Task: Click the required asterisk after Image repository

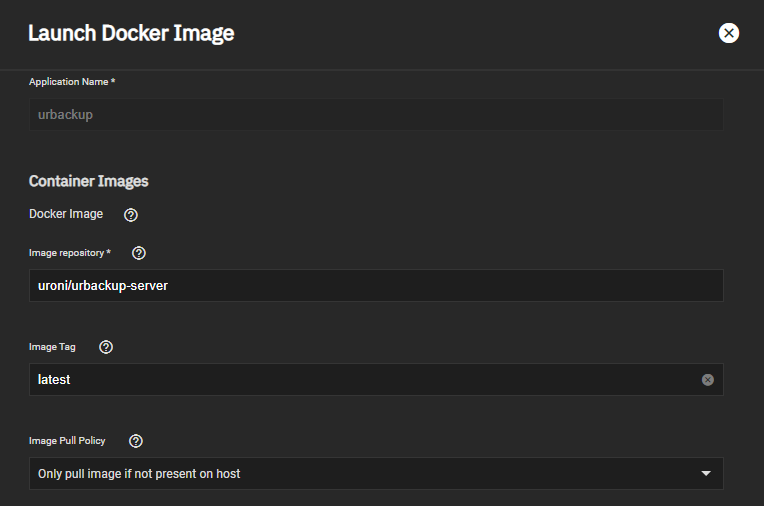Action: tap(108, 252)
